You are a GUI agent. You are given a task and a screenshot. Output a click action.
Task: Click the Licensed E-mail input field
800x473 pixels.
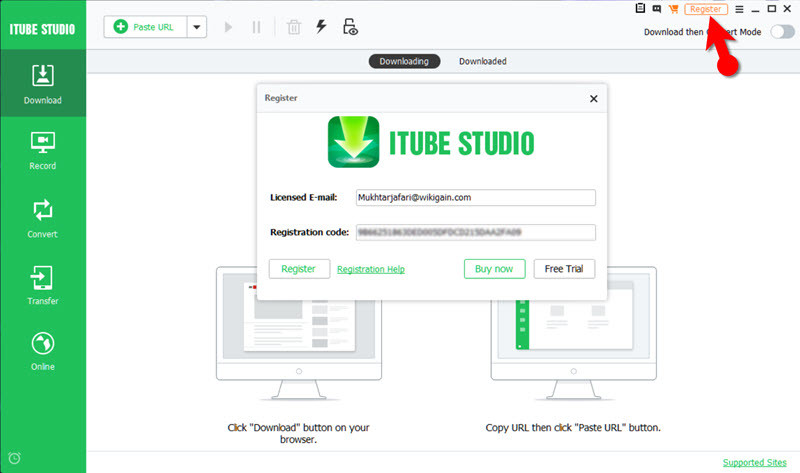(476, 197)
